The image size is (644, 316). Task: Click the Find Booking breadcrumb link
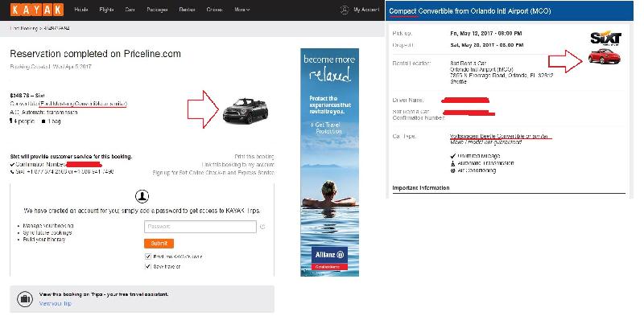[x=23, y=28]
